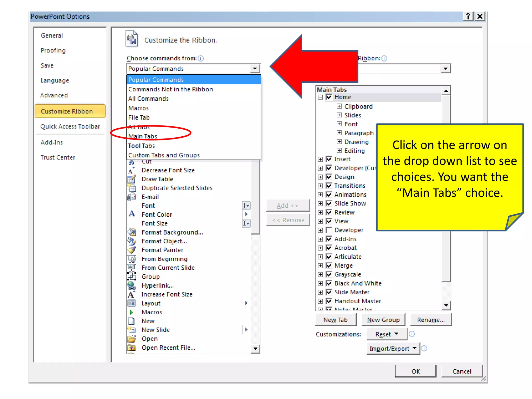Click the Font Color letter A icon
The height and width of the screenshot is (399, 532).
point(132,214)
